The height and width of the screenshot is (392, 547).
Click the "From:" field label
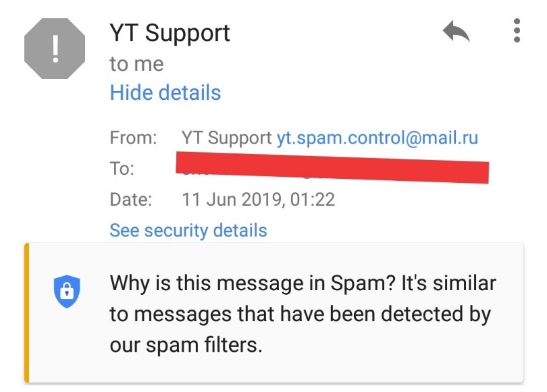tap(133, 139)
